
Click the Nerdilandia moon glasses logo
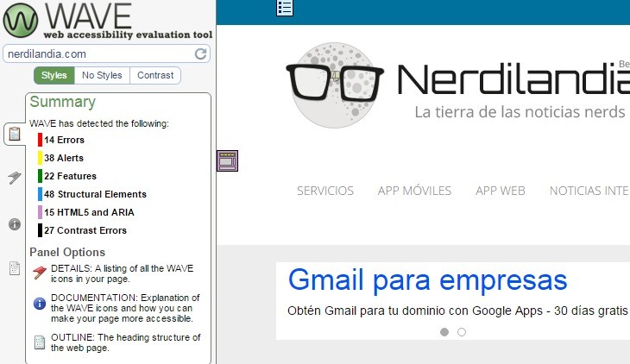335,85
